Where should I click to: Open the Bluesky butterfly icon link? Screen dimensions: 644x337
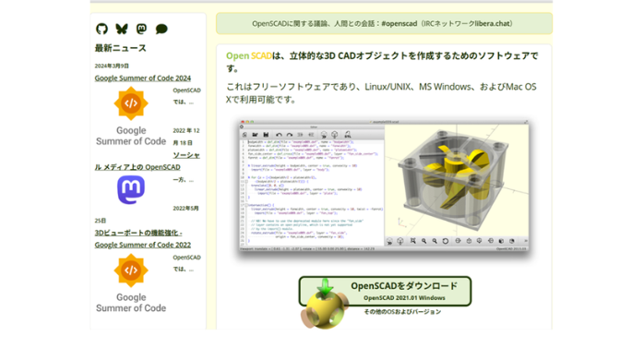(x=122, y=29)
